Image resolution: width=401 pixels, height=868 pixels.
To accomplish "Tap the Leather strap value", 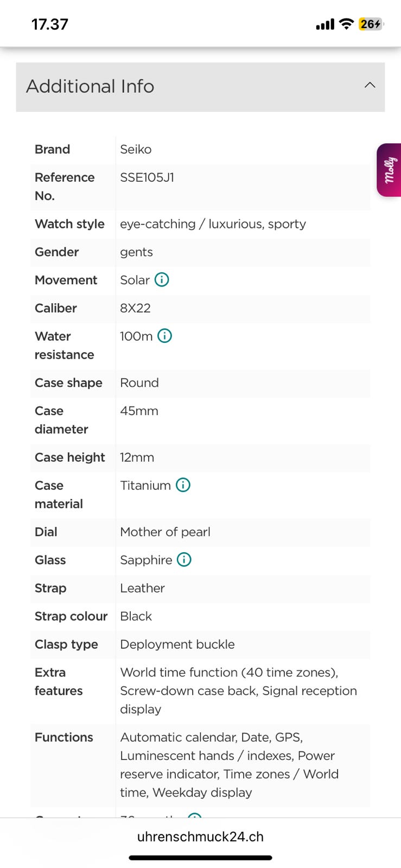I will click(142, 588).
